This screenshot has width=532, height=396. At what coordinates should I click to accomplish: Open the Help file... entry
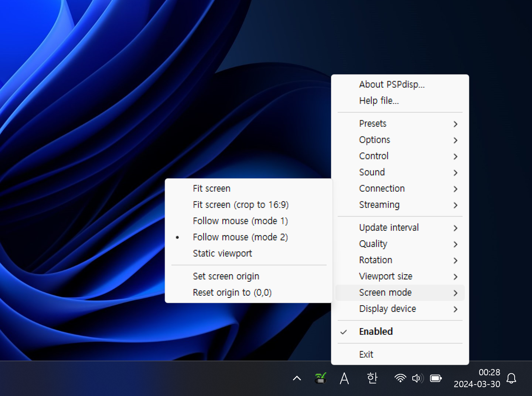(x=400, y=101)
